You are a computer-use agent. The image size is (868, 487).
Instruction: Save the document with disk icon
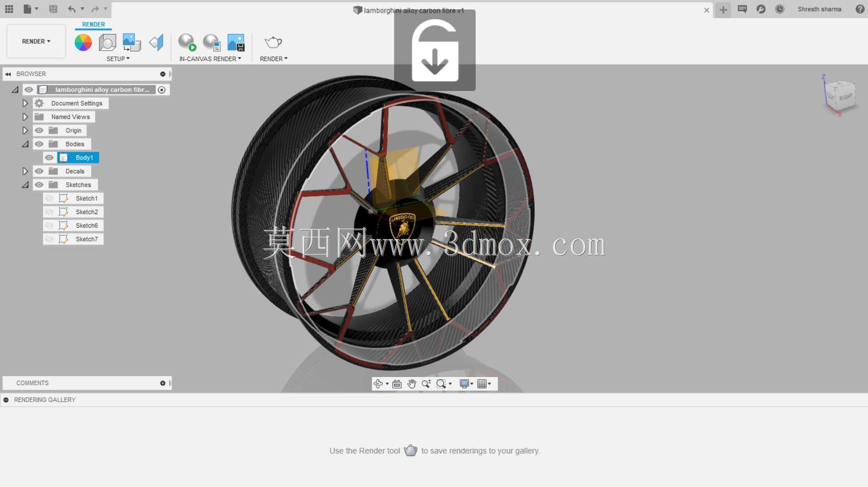[x=53, y=9]
